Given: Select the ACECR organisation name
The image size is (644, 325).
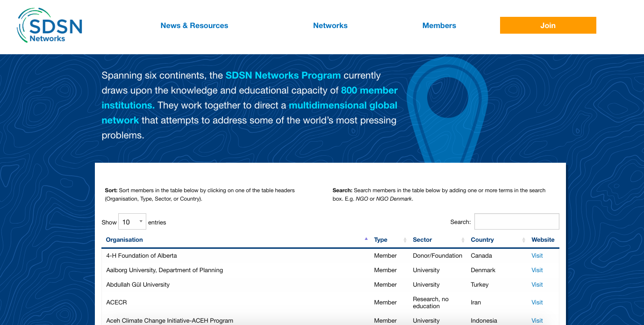Looking at the screenshot, I should [x=116, y=303].
